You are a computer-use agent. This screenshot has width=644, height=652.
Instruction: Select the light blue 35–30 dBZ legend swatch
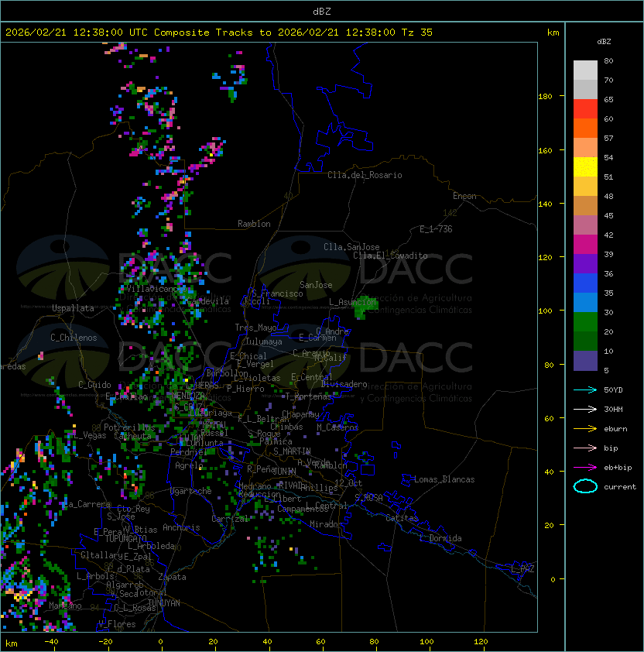coord(585,303)
